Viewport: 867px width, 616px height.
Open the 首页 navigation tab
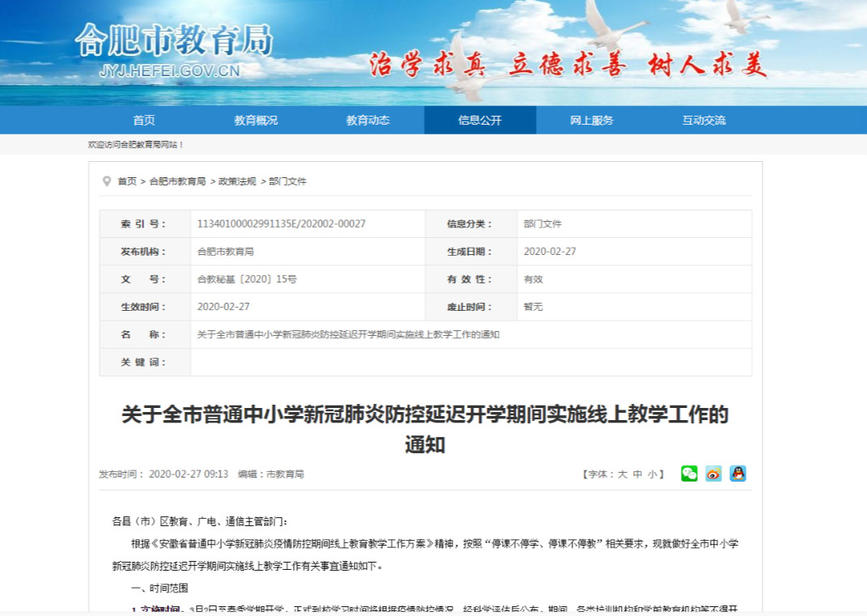pyautogui.click(x=144, y=120)
